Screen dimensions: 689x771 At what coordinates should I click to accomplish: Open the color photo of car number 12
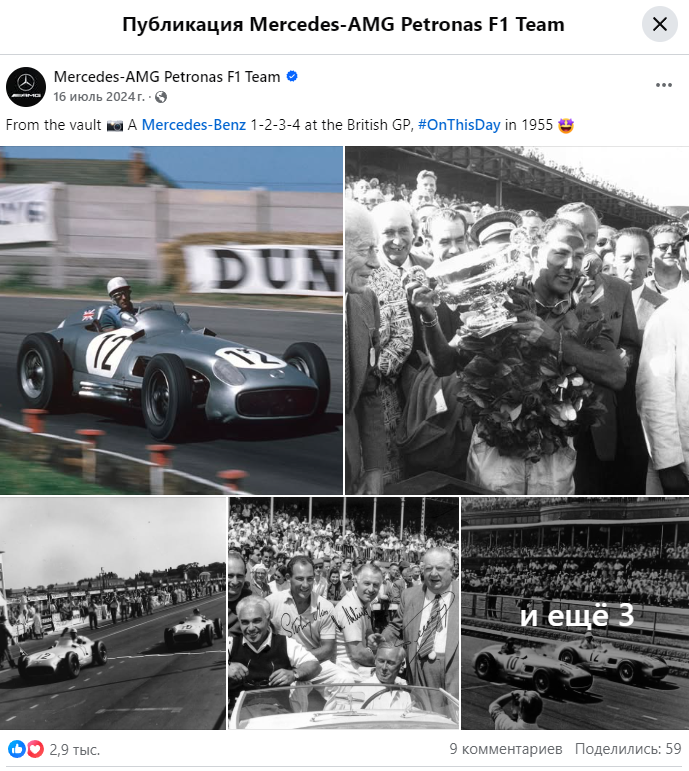click(171, 320)
